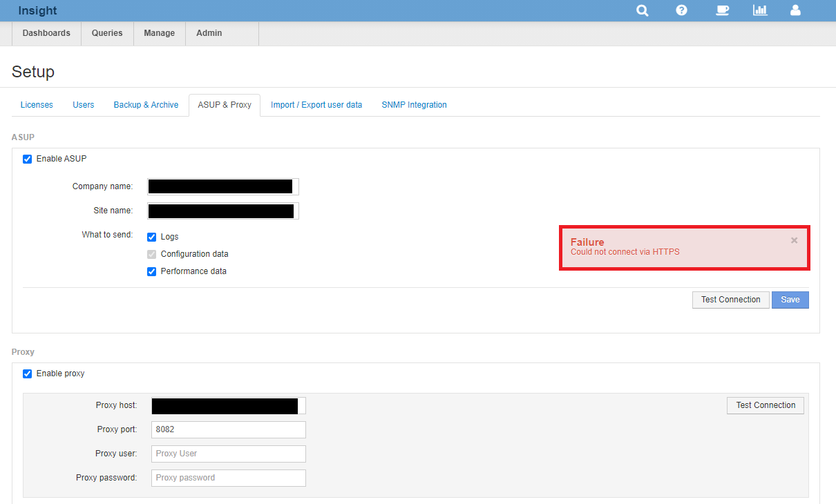Image resolution: width=836 pixels, height=504 pixels.
Task: Uncheck the Logs checkbox
Action: click(152, 237)
